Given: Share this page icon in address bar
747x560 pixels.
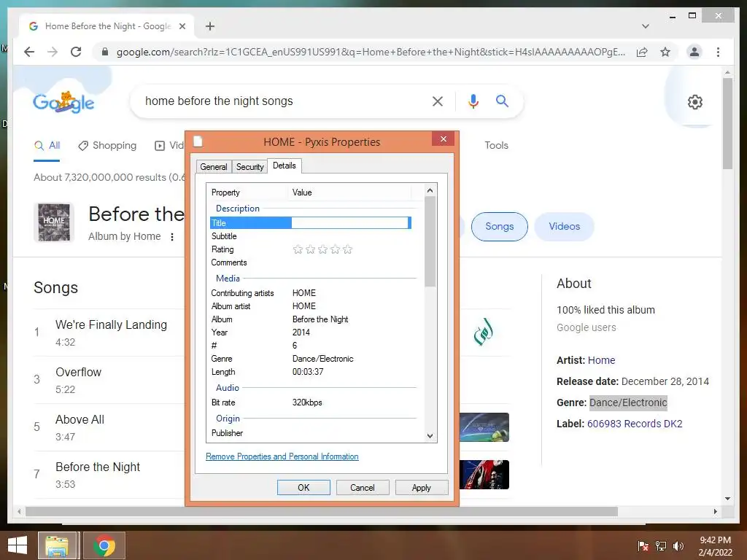Looking at the screenshot, I should point(642,52).
